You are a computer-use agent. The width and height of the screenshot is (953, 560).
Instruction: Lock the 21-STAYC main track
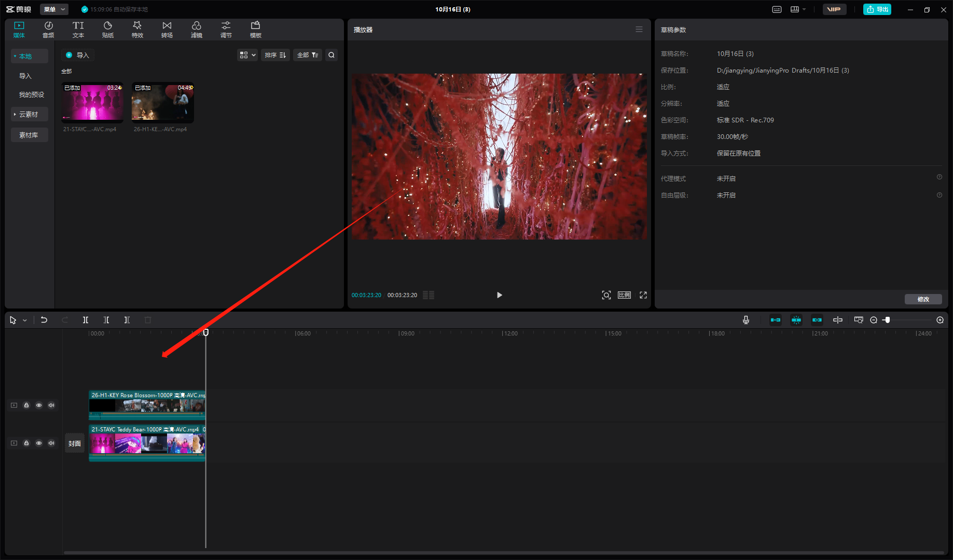click(x=26, y=443)
